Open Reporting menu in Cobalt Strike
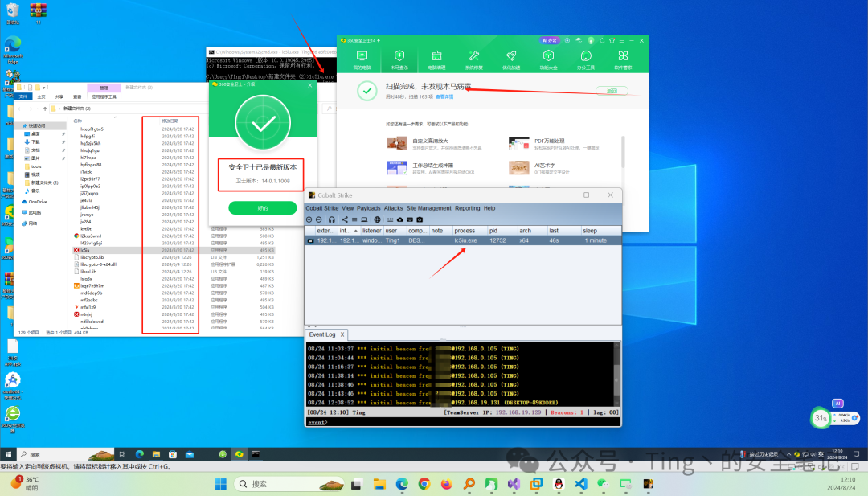 coord(468,208)
